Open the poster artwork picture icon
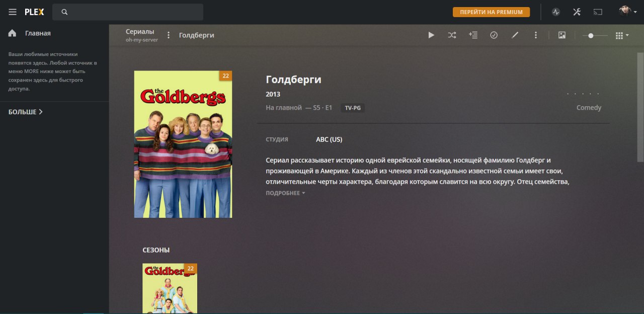This screenshot has height=314, width=644. pos(562,35)
